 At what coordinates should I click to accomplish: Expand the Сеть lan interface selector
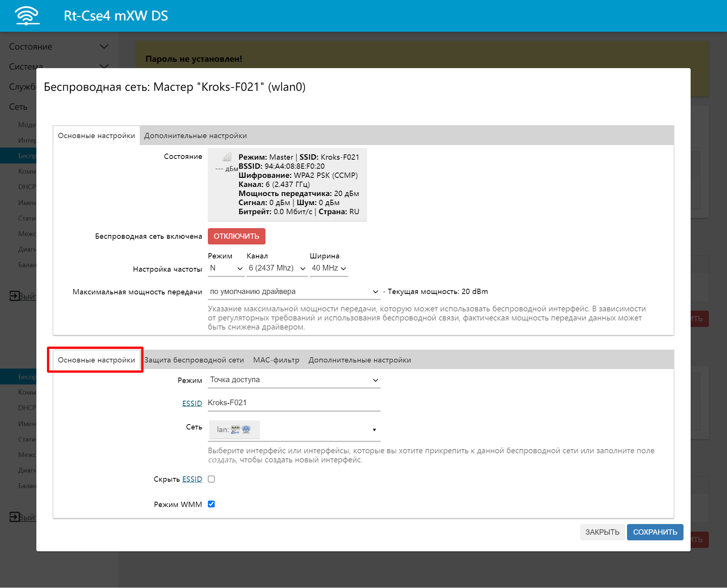tap(374, 430)
